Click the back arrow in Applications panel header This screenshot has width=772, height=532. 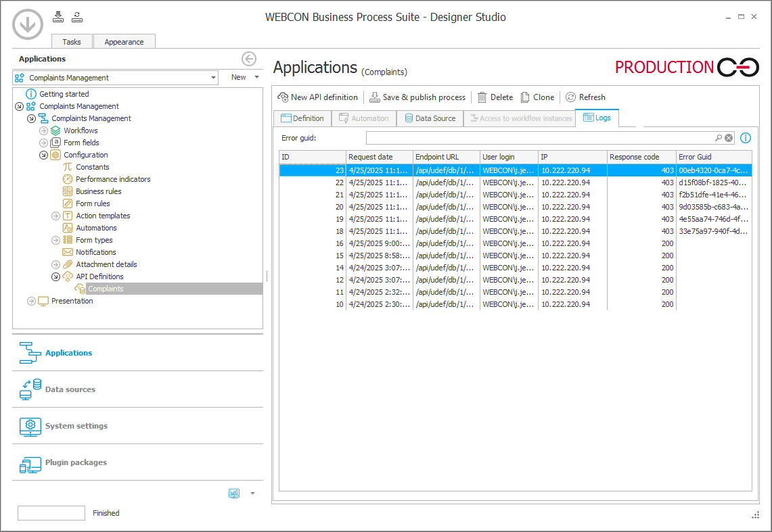[249, 59]
